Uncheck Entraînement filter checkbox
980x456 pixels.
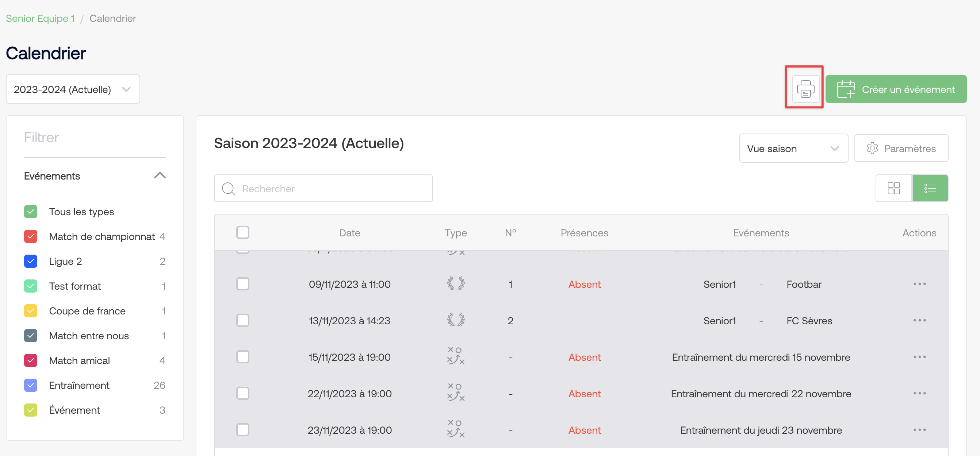click(30, 385)
